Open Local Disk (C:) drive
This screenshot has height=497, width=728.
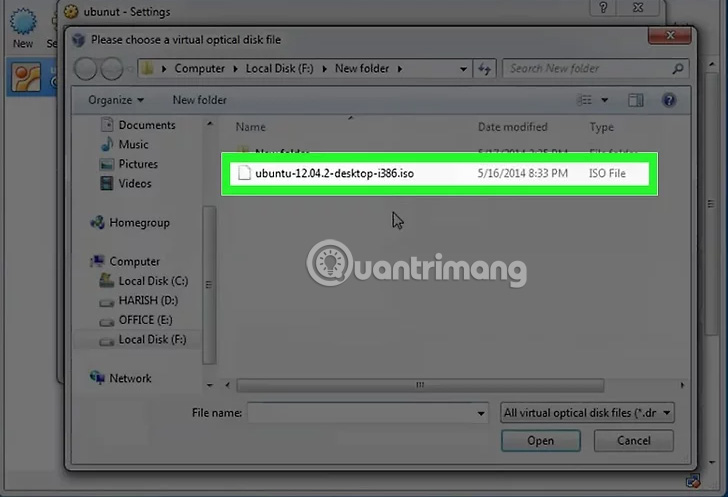click(153, 281)
